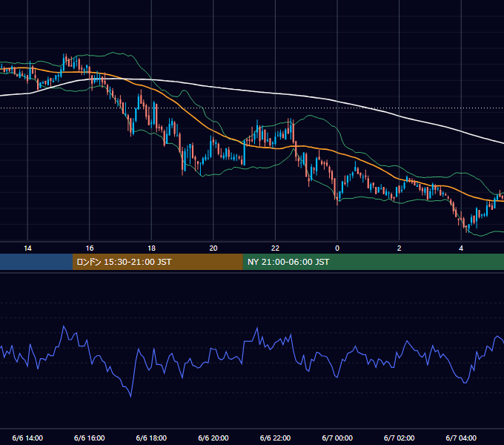Click the 18 hour label on price chart axis

pyautogui.click(x=151, y=248)
